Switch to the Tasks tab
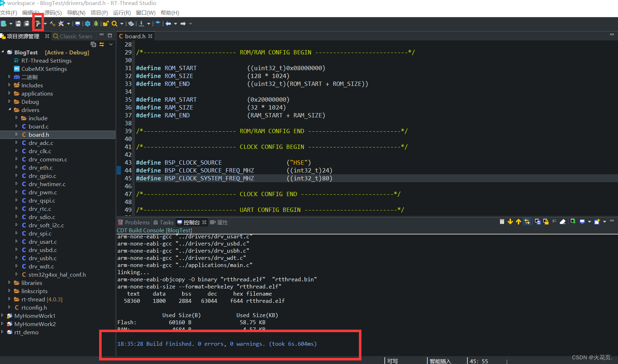618x364 pixels. [x=164, y=222]
